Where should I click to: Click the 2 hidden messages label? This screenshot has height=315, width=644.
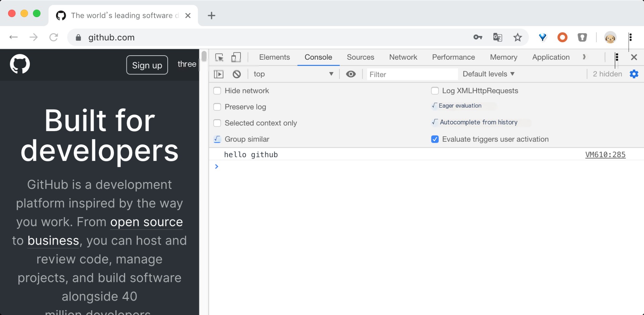click(x=607, y=74)
